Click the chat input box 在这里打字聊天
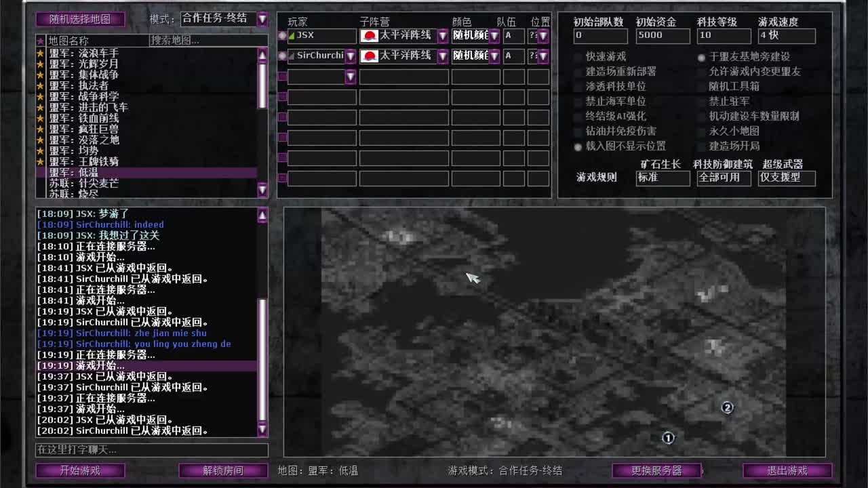 152,450
